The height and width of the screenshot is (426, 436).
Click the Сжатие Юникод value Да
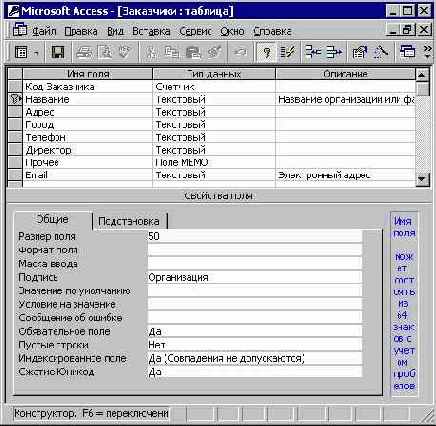pyautogui.click(x=255, y=372)
